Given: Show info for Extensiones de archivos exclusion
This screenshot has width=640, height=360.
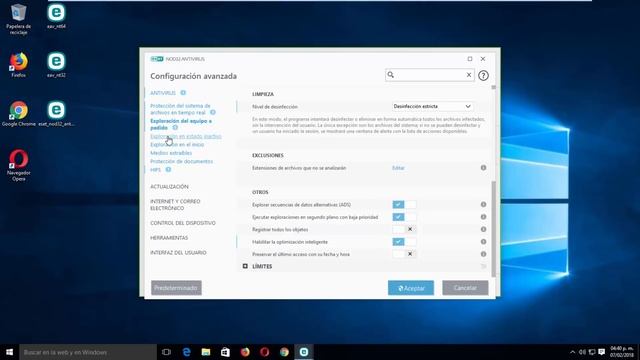Looking at the screenshot, I should 483,168.
